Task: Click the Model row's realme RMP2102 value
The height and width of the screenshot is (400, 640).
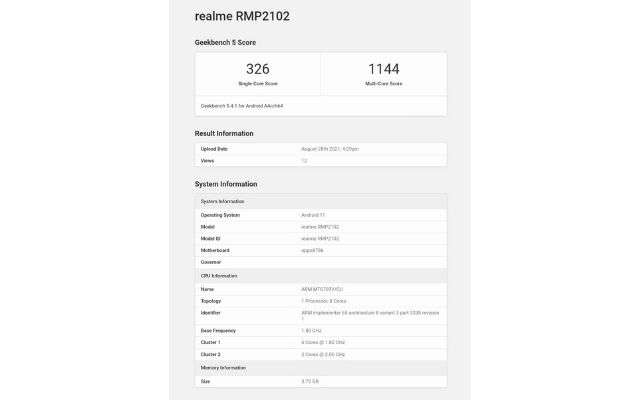Action: (x=320, y=227)
